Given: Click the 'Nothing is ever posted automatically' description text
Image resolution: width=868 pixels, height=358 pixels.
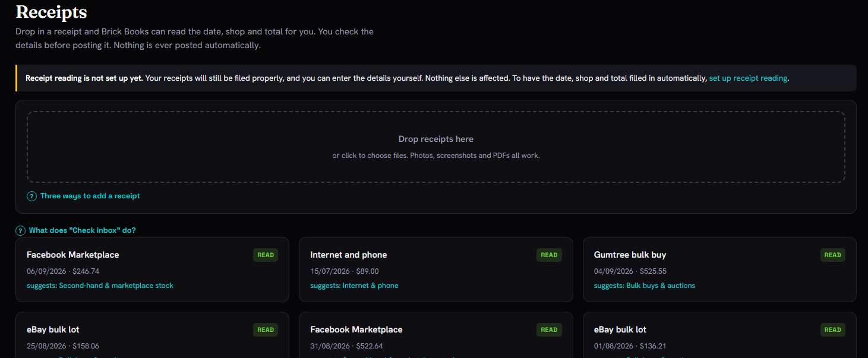Looking at the screenshot, I should pyautogui.click(x=188, y=45).
